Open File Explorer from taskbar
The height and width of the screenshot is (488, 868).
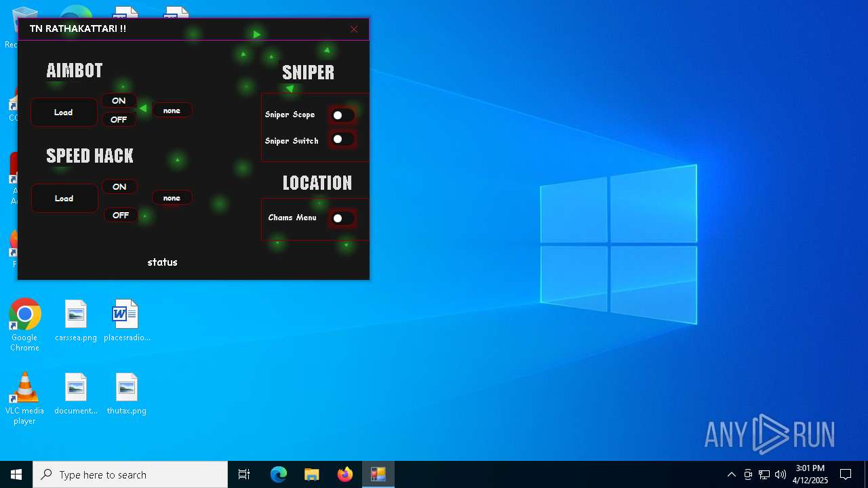click(312, 474)
